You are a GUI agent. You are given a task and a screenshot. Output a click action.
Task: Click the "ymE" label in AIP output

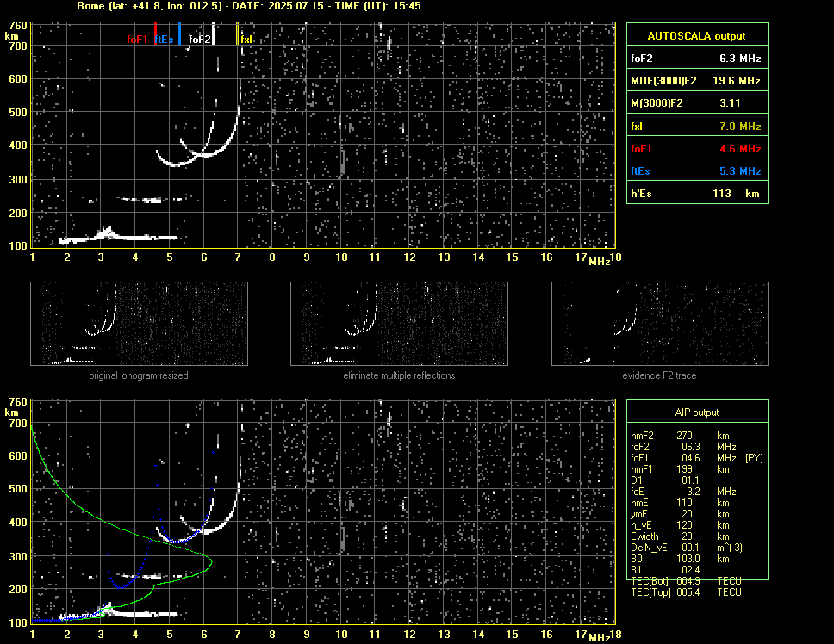638,514
